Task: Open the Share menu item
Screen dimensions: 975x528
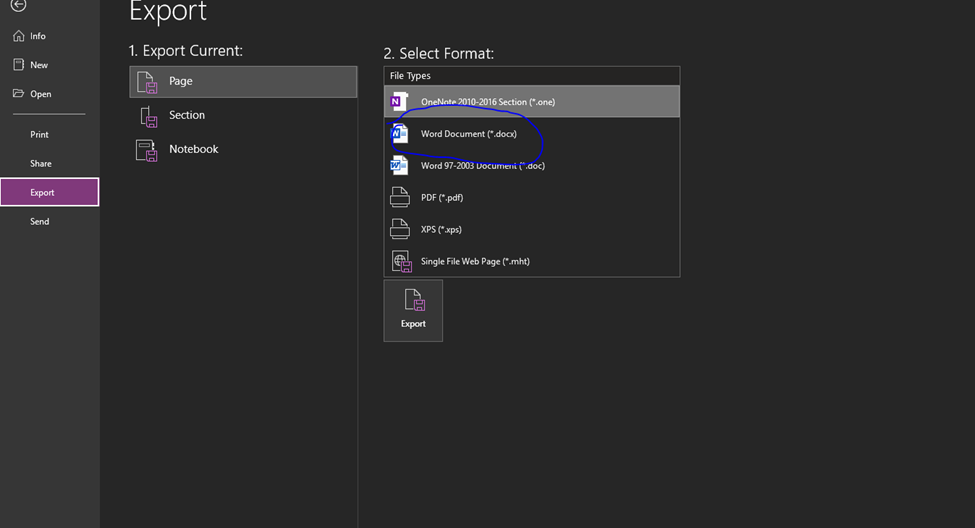Action: (x=49, y=164)
